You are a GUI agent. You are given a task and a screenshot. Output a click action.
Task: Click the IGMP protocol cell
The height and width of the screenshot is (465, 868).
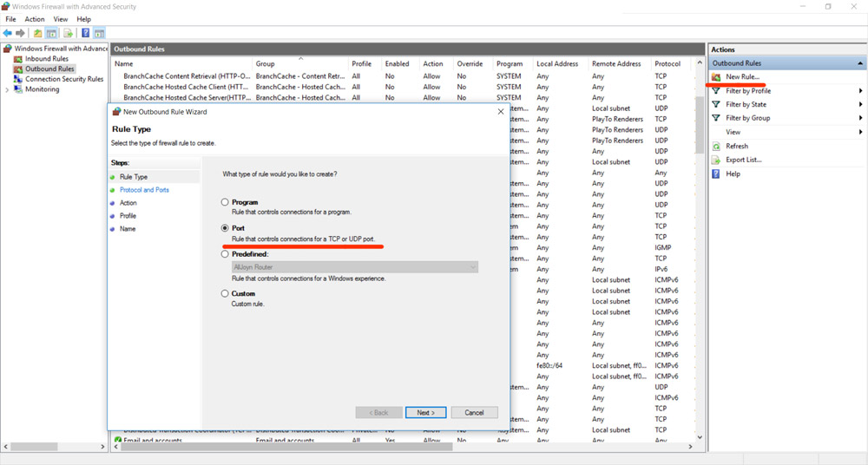662,247
